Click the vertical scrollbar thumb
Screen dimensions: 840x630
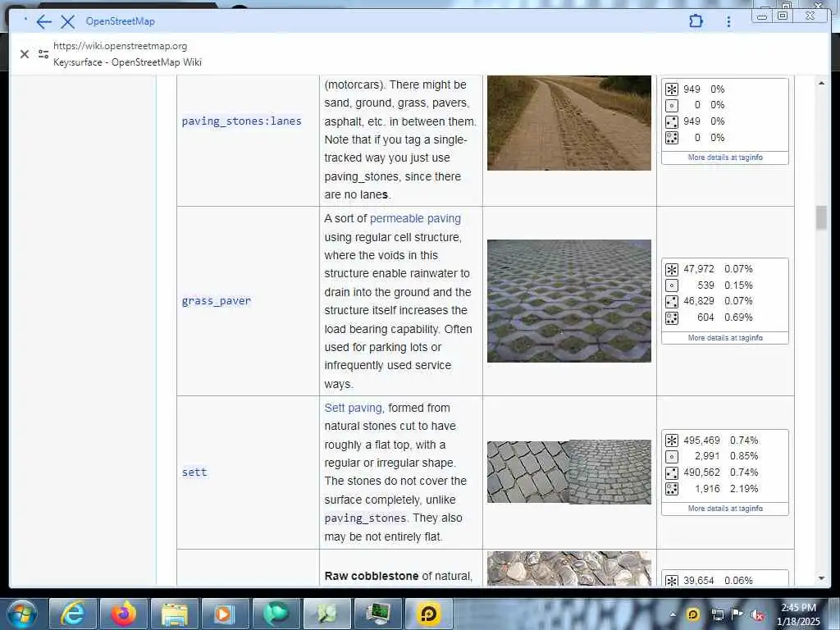pyautogui.click(x=821, y=217)
